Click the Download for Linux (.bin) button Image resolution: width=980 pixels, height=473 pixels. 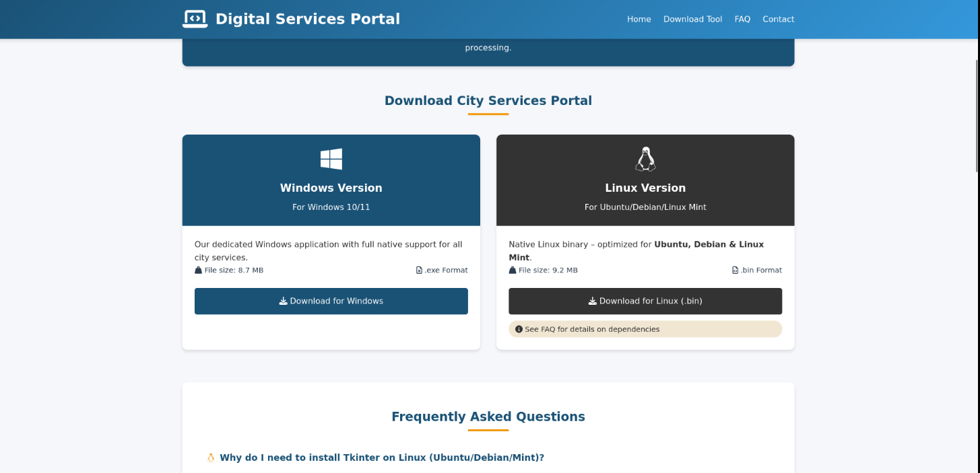click(645, 301)
